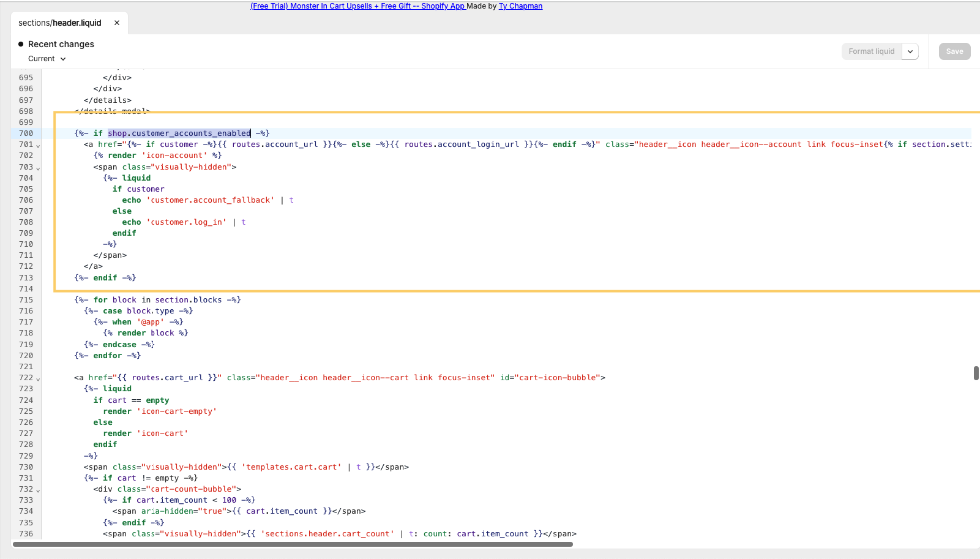Open the Current version dropdown
980x559 pixels.
[x=47, y=59]
